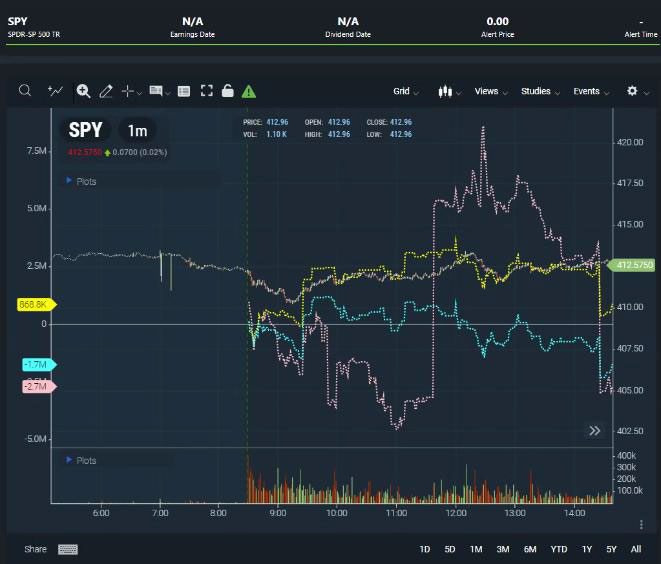Click the pink -2.7M value marker
The image size is (661, 564).
point(39,386)
